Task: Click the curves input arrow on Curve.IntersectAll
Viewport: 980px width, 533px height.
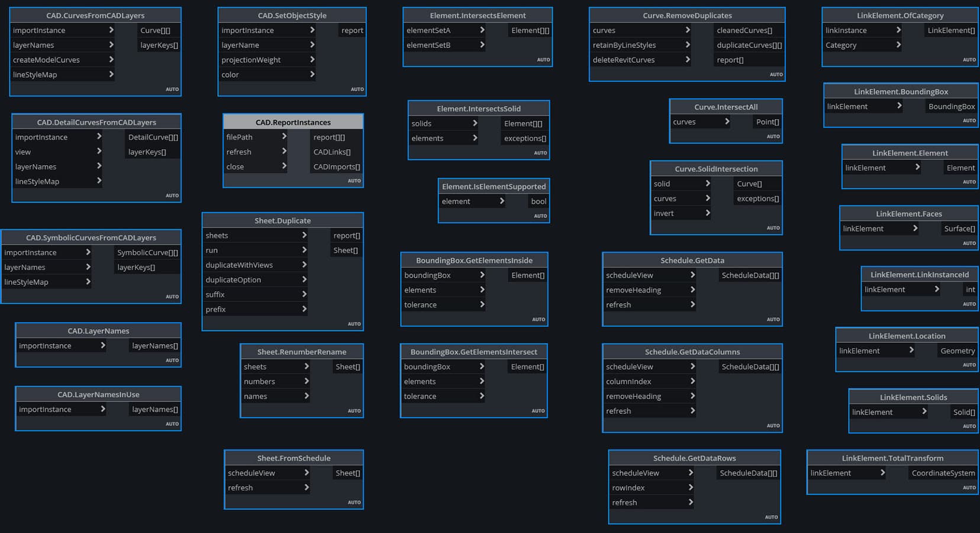Action: pos(726,121)
